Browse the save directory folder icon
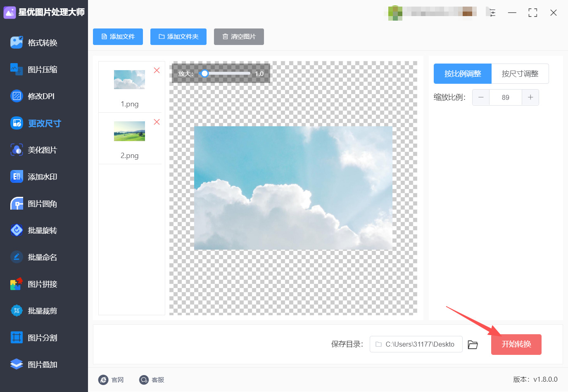This screenshot has height=392, width=568. point(473,345)
